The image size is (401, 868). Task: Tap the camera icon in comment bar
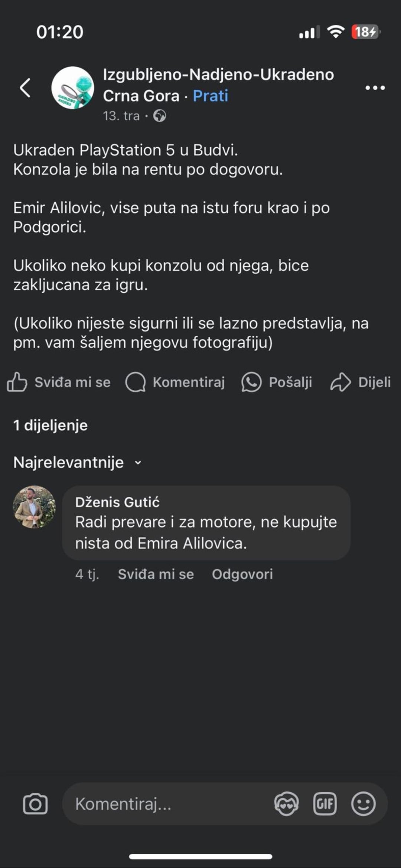pyautogui.click(x=35, y=804)
